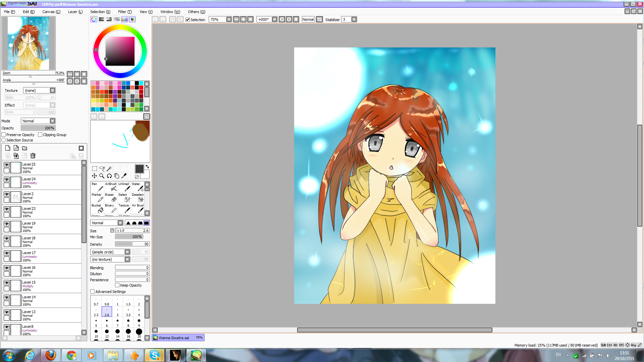This screenshot has width=644, height=362.
Task: Open the Canvas menu
Action: coord(51,12)
